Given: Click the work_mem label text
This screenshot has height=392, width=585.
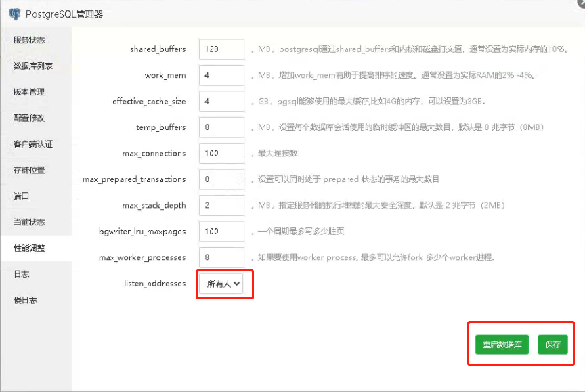Looking at the screenshot, I should (165, 75).
